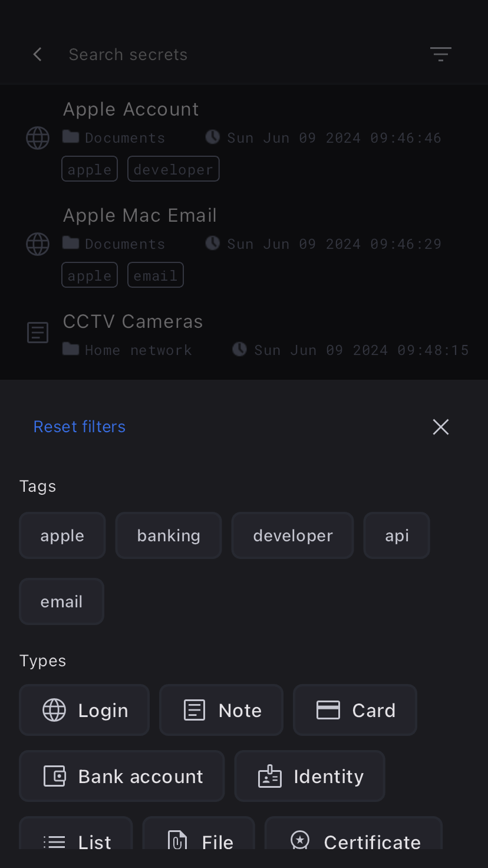This screenshot has width=488, height=868.
Task: Enable the developer tag filter
Action: (293, 535)
